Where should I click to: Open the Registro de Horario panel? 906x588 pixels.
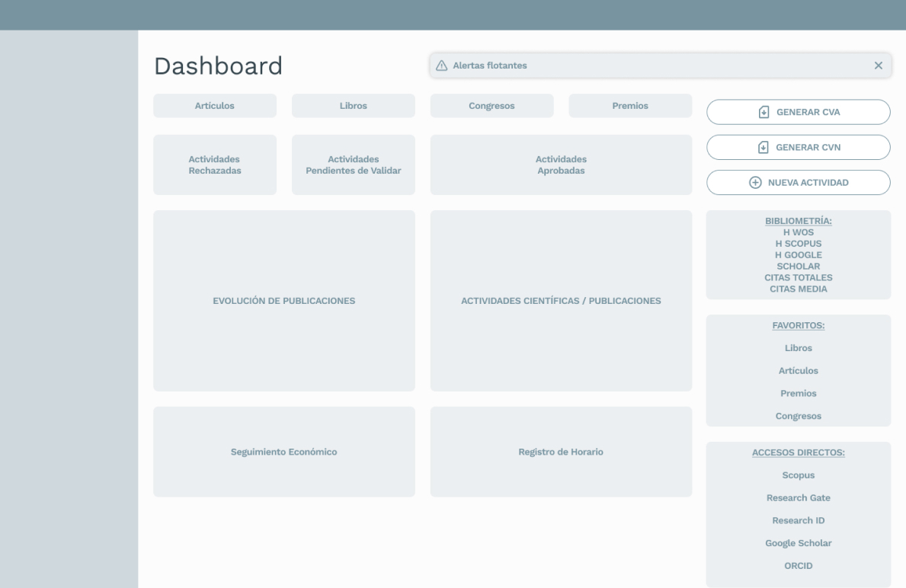(561, 451)
